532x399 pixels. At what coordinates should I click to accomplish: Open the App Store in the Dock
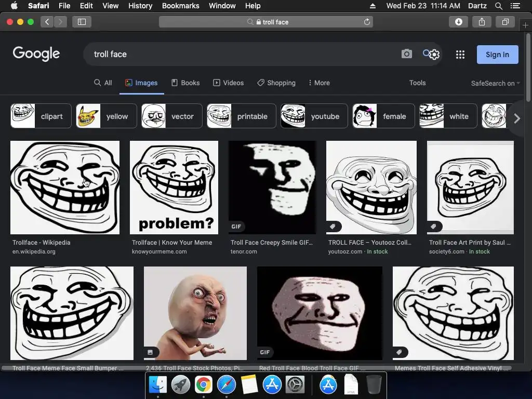pos(272,384)
